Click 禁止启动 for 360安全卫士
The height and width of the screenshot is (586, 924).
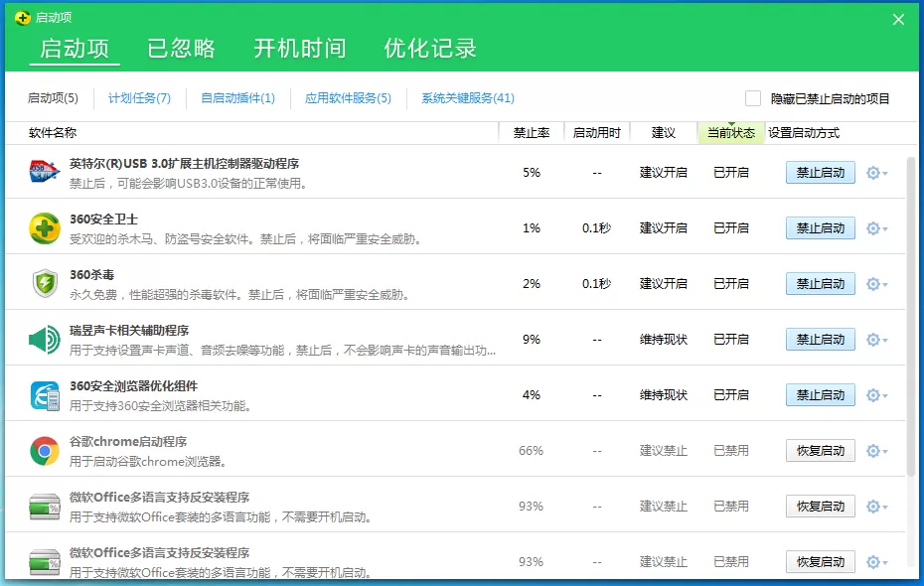click(x=821, y=227)
